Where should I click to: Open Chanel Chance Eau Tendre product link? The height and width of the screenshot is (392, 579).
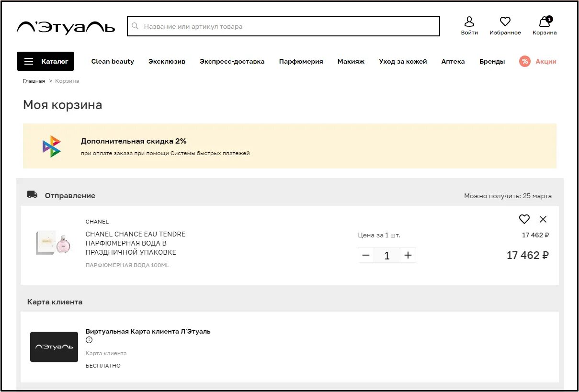click(136, 243)
